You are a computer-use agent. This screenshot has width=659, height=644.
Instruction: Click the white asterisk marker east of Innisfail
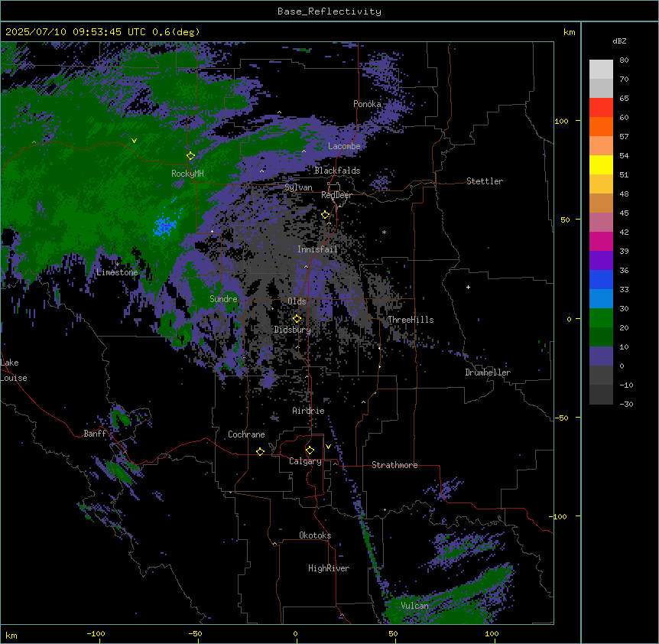pos(384,232)
